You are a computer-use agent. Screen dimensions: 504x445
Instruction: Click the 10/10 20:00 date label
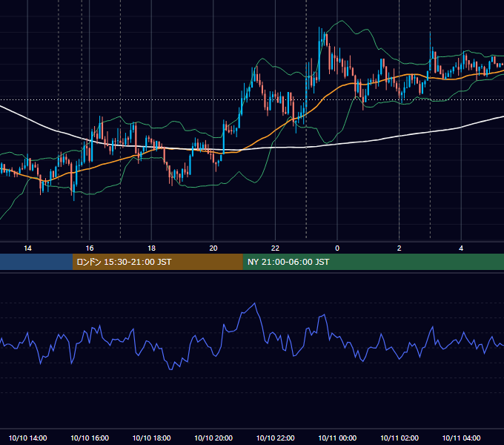tap(213, 438)
